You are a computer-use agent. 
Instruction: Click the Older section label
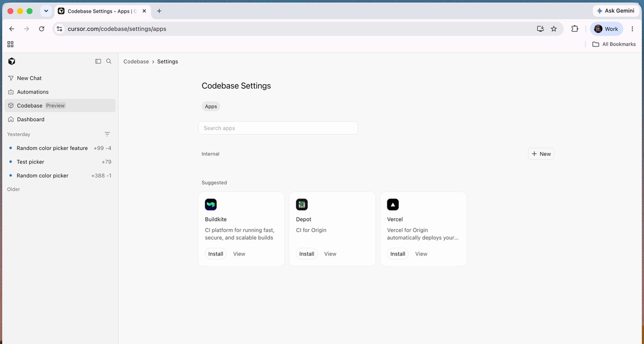(14, 189)
